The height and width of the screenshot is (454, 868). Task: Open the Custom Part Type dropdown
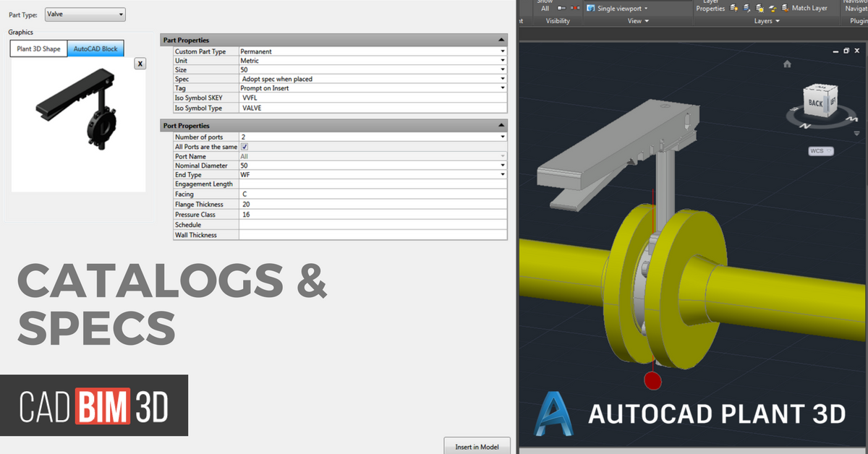coord(503,51)
